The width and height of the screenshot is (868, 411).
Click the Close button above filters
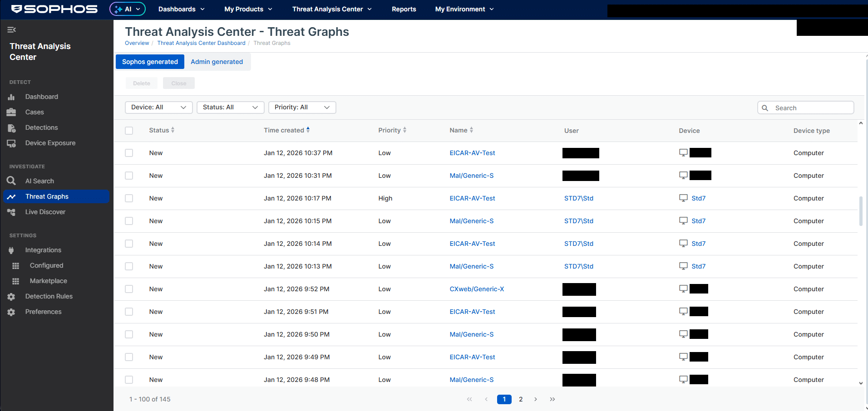[179, 83]
